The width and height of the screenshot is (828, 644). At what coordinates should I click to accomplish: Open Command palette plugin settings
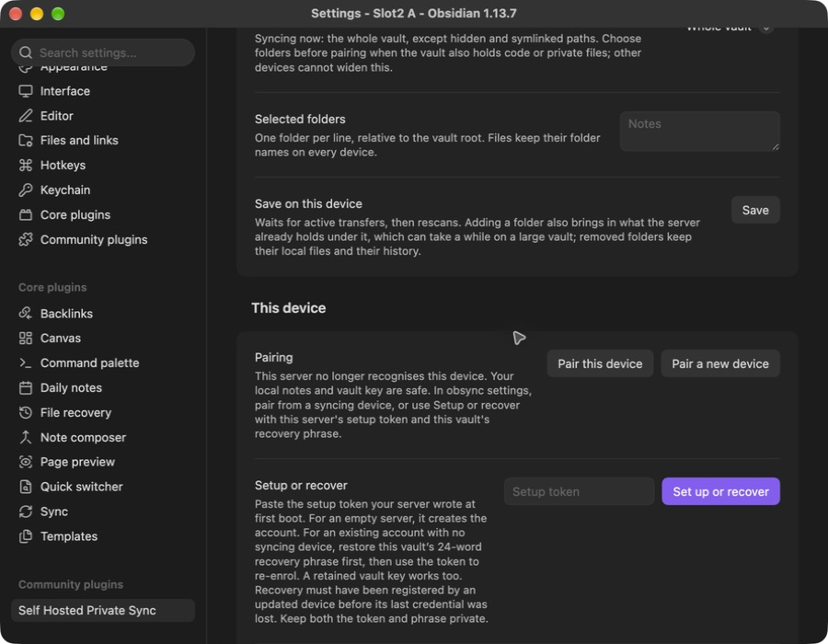pos(103,363)
